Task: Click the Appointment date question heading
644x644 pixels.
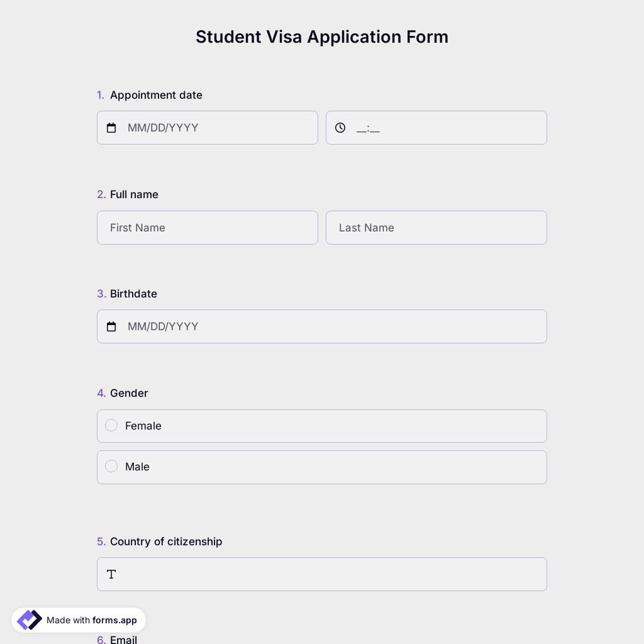Action: (156, 95)
